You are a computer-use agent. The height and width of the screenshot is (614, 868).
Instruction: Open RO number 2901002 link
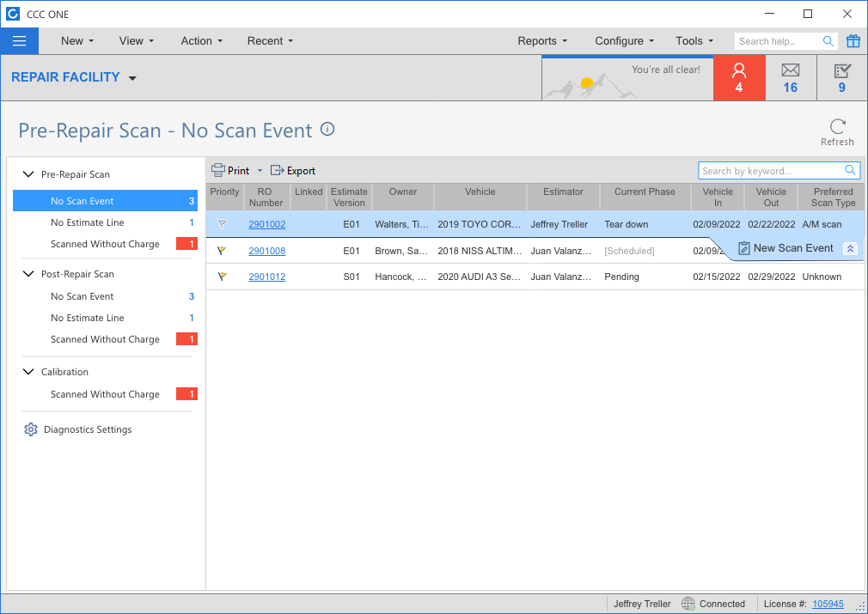coord(266,224)
